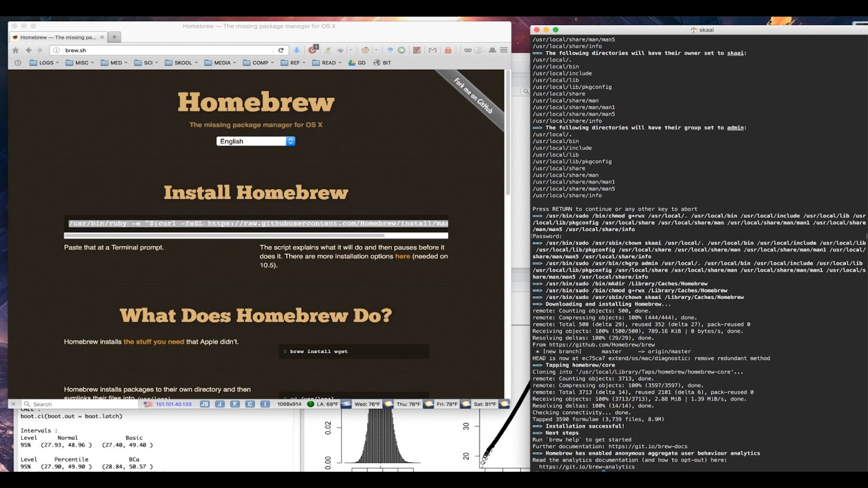Open the 'here' installation options link
This screenshot has height=488, width=868.
403,256
